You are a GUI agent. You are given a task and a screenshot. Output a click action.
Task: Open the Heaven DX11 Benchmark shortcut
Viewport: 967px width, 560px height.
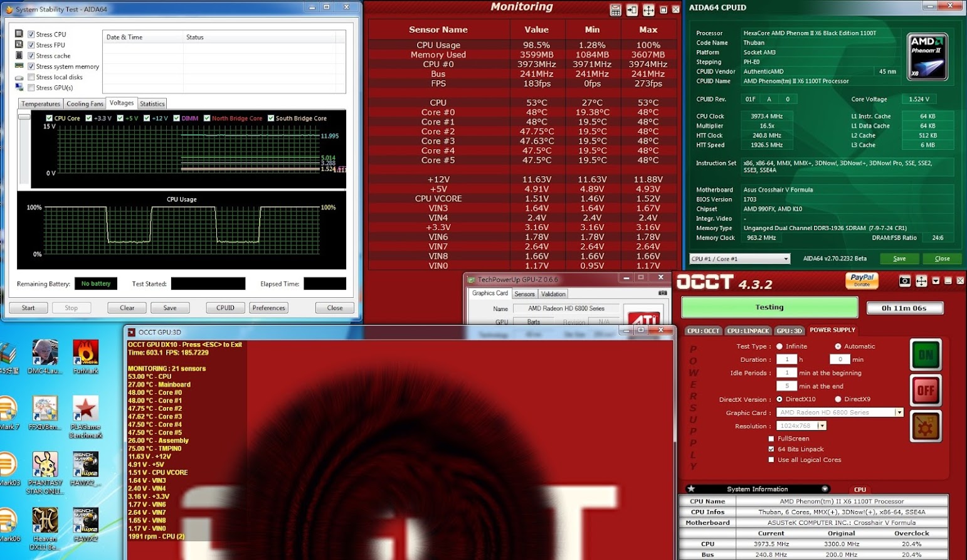click(x=45, y=529)
